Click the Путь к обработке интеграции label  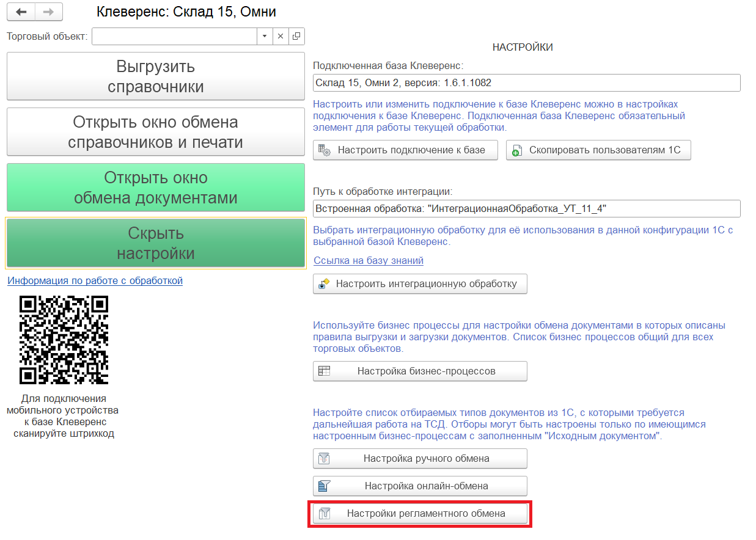click(x=383, y=191)
